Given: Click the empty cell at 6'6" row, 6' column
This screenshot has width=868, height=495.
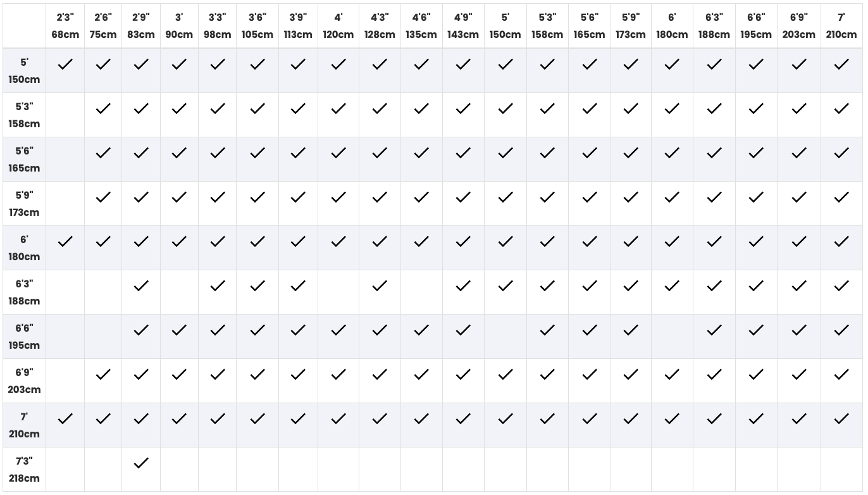Looking at the screenshot, I should (672, 337).
